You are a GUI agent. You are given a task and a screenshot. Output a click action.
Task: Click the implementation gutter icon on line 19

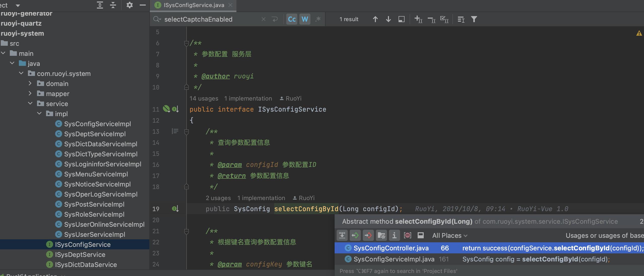(175, 209)
